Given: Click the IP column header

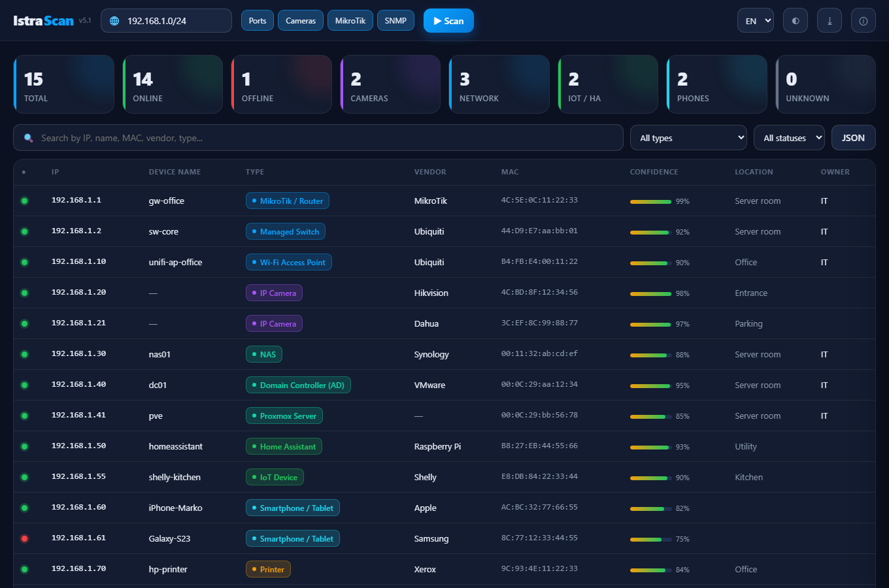Looking at the screenshot, I should (x=56, y=172).
